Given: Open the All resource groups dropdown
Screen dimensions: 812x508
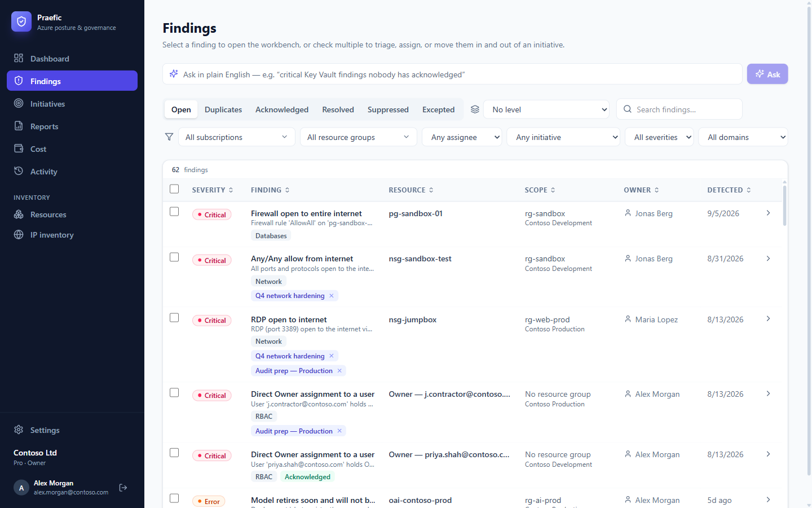Looking at the screenshot, I should [359, 137].
